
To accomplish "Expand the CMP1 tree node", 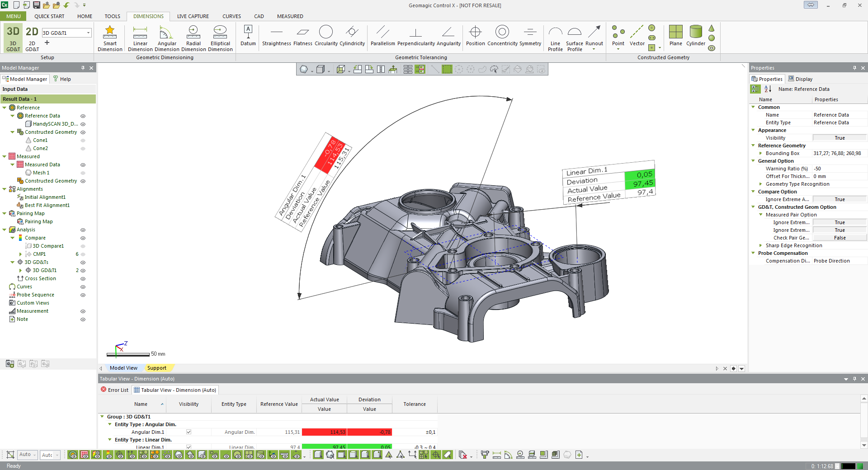I will pyautogui.click(x=20, y=254).
